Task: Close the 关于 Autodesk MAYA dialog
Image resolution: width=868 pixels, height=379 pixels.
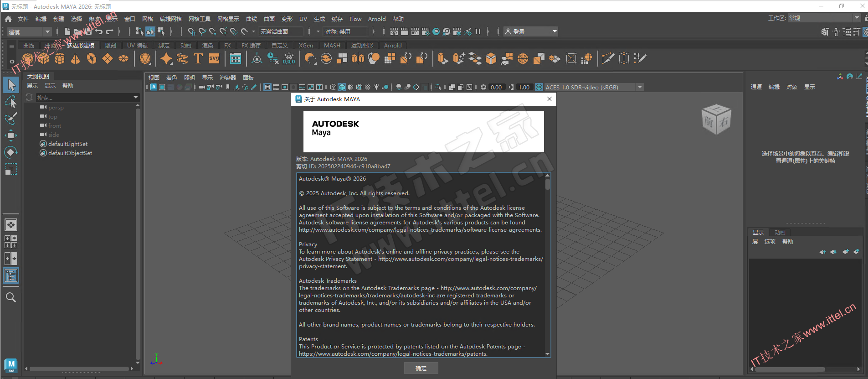Action: (x=549, y=99)
